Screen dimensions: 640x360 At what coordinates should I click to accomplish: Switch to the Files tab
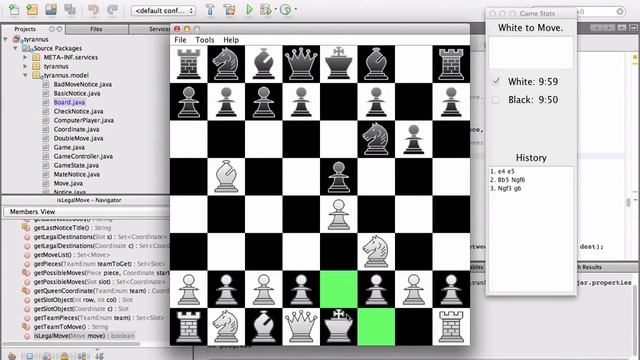pos(96,29)
